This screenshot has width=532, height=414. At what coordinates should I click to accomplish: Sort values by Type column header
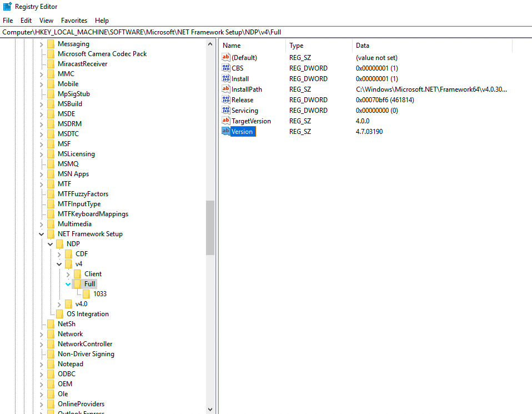[x=319, y=46]
